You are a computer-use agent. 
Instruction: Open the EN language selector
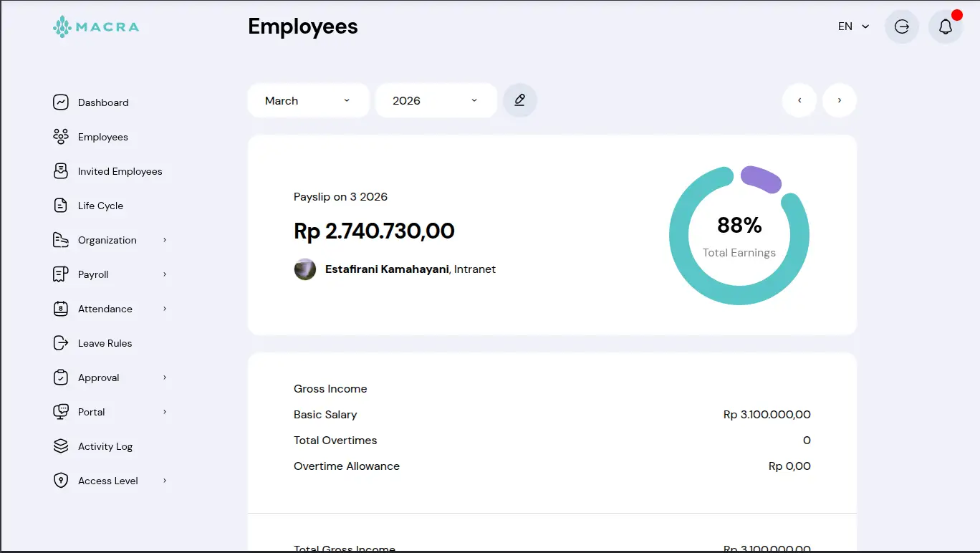[x=853, y=27]
